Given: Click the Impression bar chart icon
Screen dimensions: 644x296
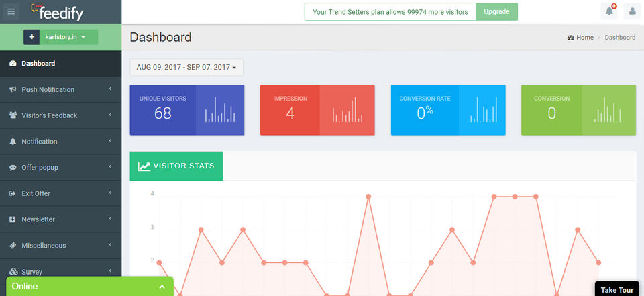Looking at the screenshot, I should point(347,110).
